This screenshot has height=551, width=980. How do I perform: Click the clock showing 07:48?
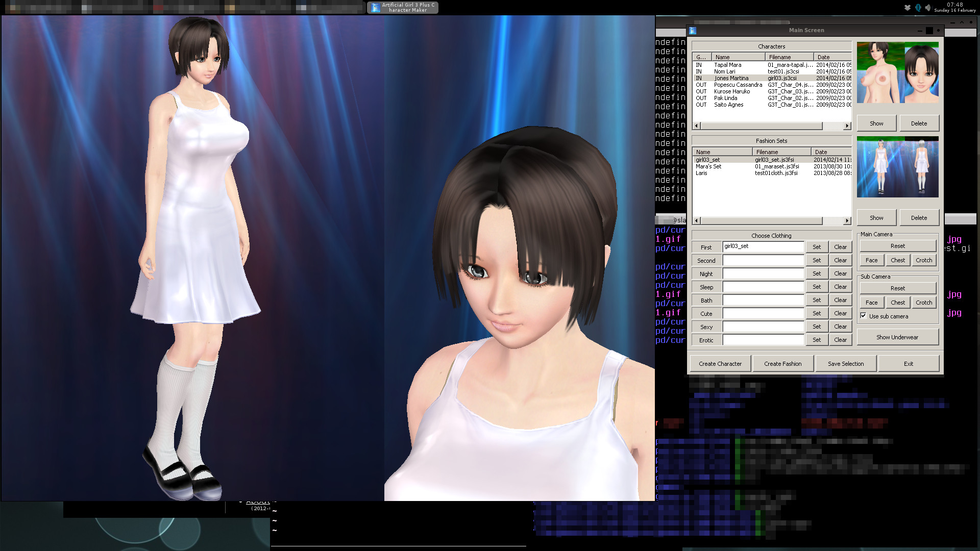coord(954,5)
